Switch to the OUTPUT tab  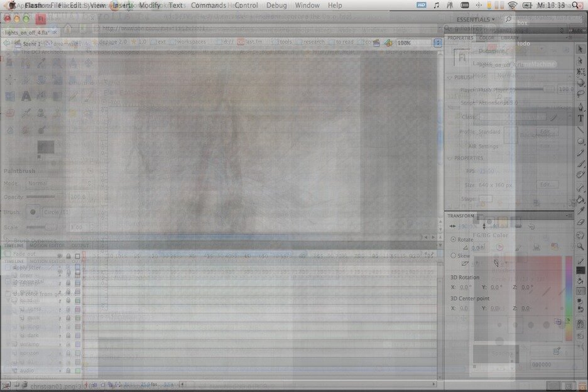[x=80, y=246]
